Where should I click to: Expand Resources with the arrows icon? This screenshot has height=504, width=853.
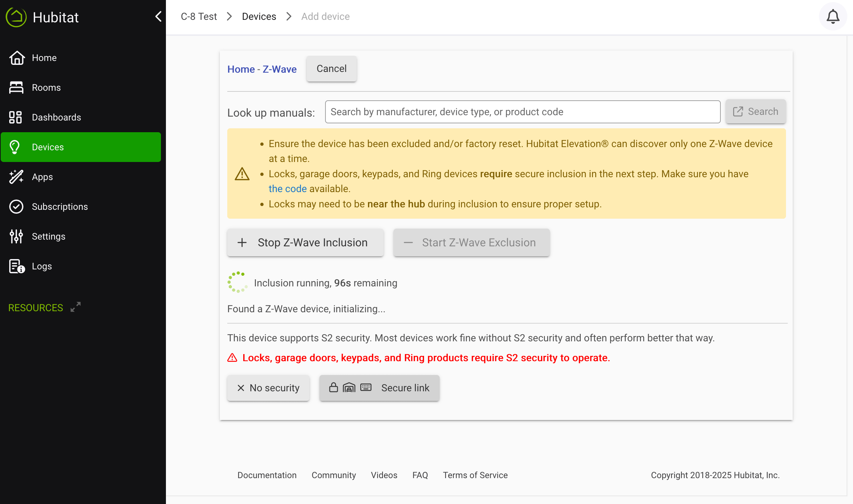76,307
